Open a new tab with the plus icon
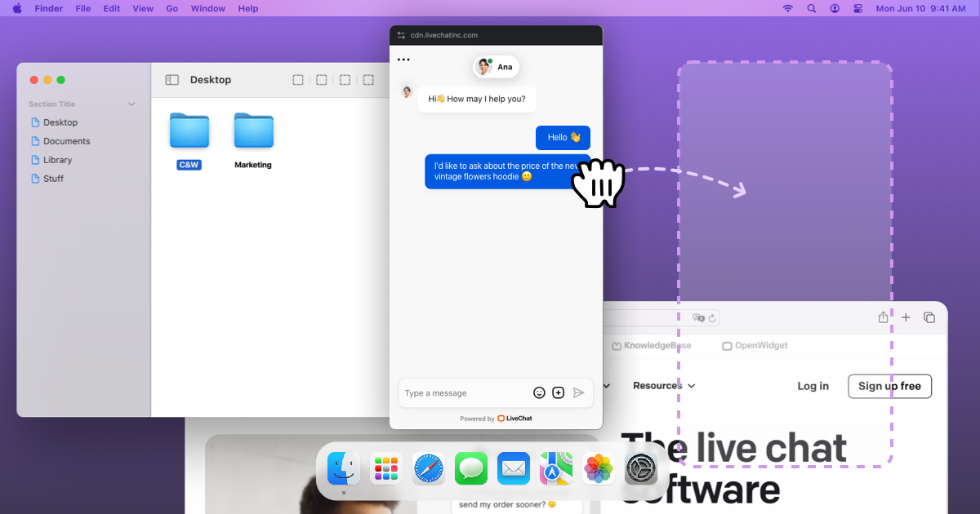The width and height of the screenshot is (980, 514). coord(906,317)
